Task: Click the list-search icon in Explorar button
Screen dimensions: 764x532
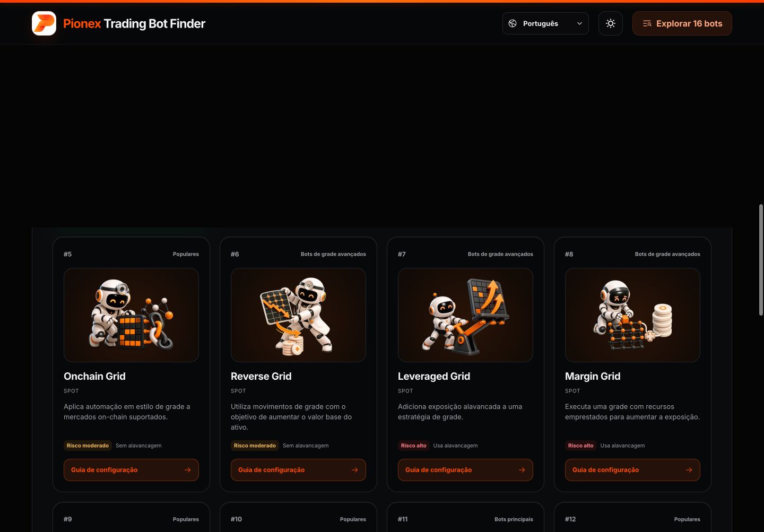Action: (x=647, y=23)
